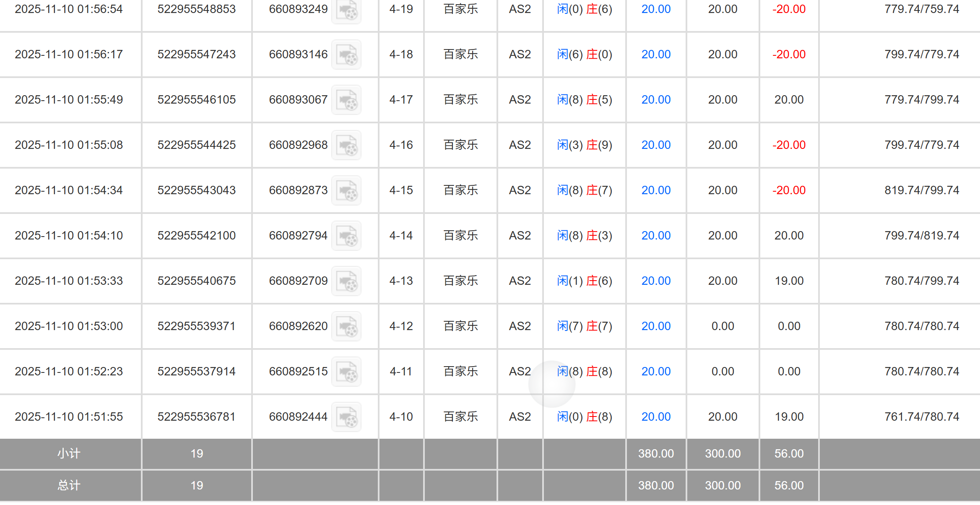980x505 pixels.
Task: Click bet number 522955544425
Action: tap(197, 145)
